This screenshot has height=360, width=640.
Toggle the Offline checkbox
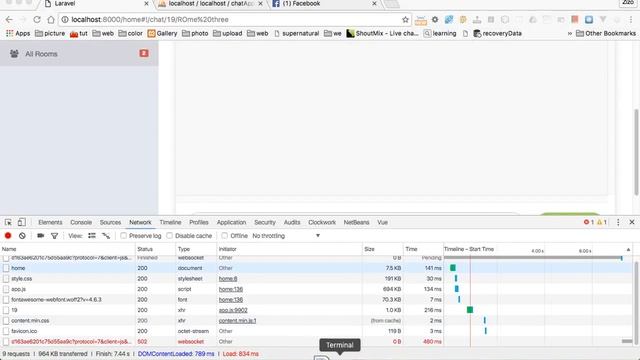pos(224,236)
